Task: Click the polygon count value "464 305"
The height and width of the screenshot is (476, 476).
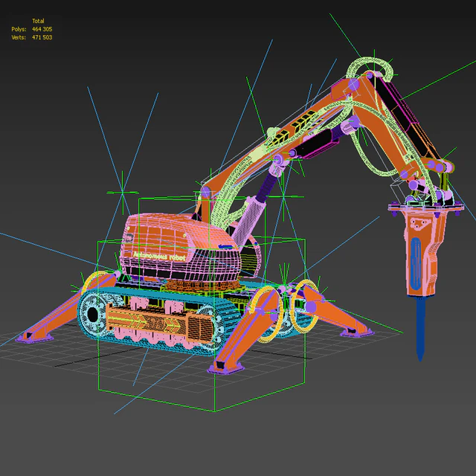Action: click(42, 29)
